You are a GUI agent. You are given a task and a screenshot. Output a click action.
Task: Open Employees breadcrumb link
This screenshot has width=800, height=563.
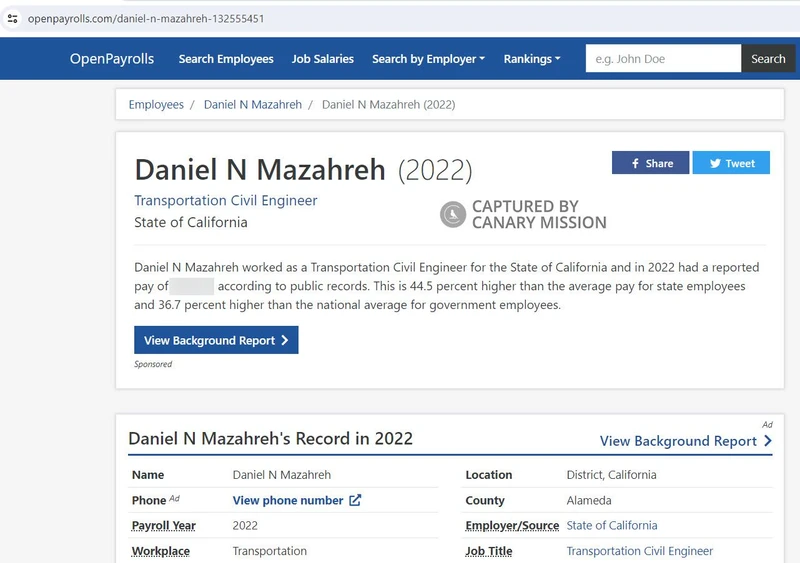click(156, 105)
